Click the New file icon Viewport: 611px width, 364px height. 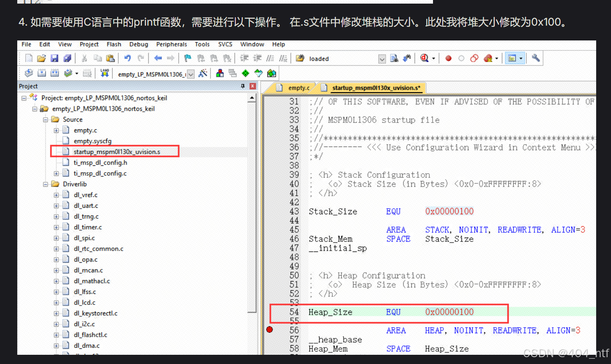click(x=28, y=58)
